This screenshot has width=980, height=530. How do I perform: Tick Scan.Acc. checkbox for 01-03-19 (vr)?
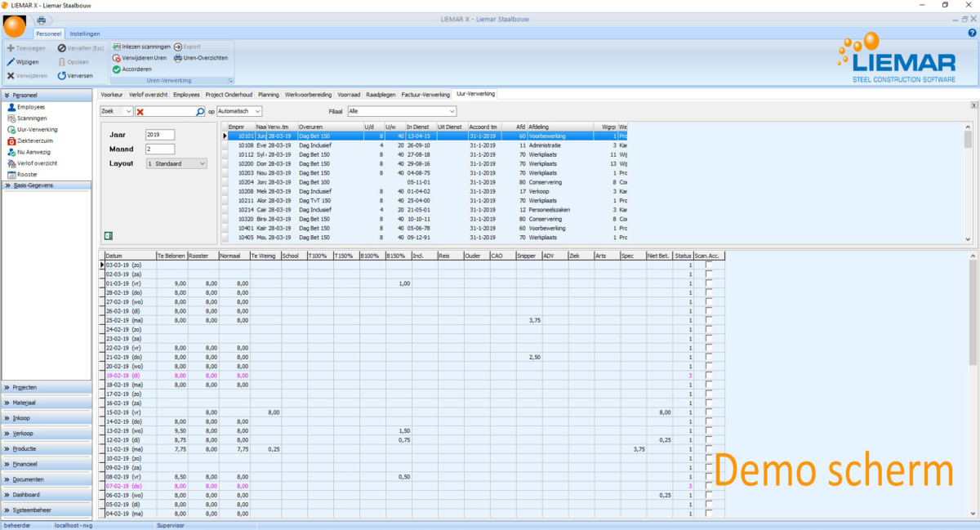pyautogui.click(x=708, y=283)
